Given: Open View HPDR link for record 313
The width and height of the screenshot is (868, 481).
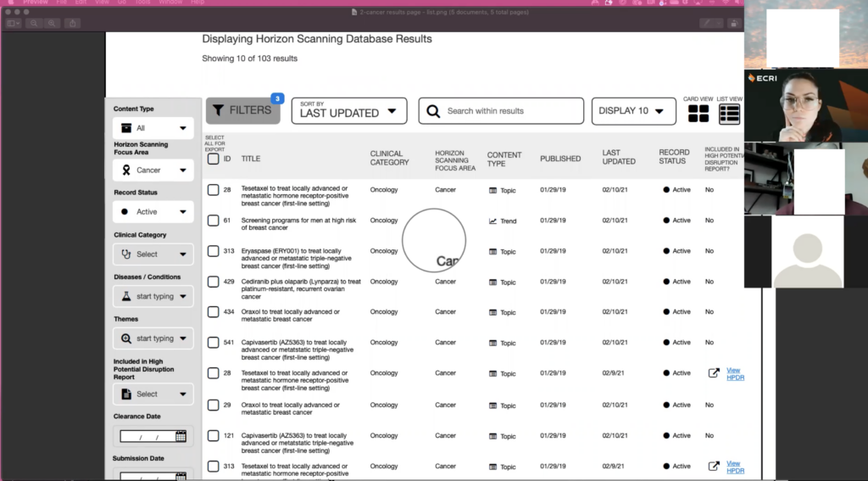Looking at the screenshot, I should click(735, 467).
